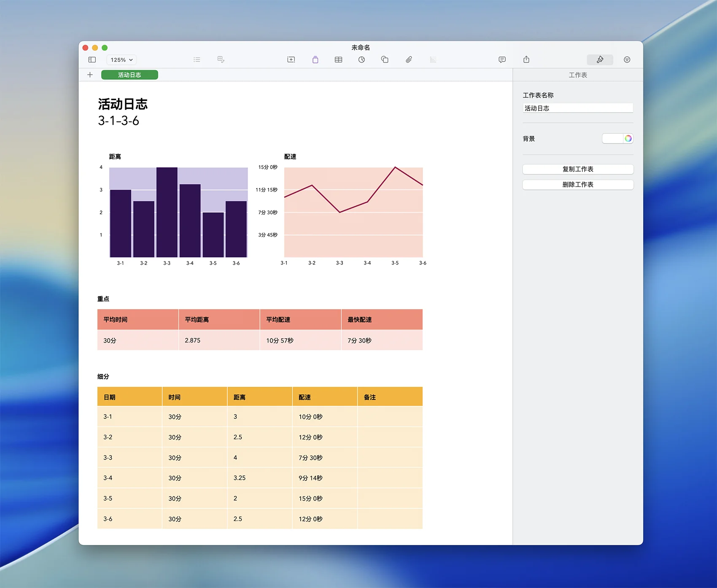Insert media with the paperclip icon
Viewport: 717px width, 588px height.
click(x=409, y=60)
